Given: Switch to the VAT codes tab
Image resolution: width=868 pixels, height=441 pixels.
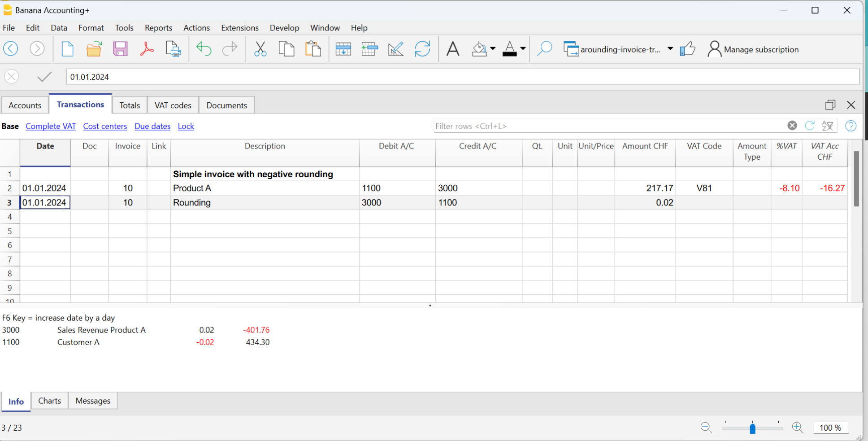Looking at the screenshot, I should [173, 105].
